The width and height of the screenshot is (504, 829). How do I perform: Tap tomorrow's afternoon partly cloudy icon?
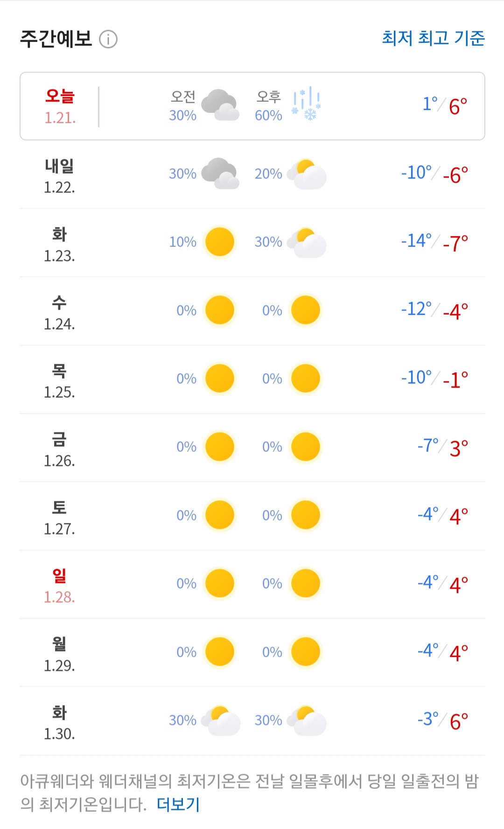(307, 174)
